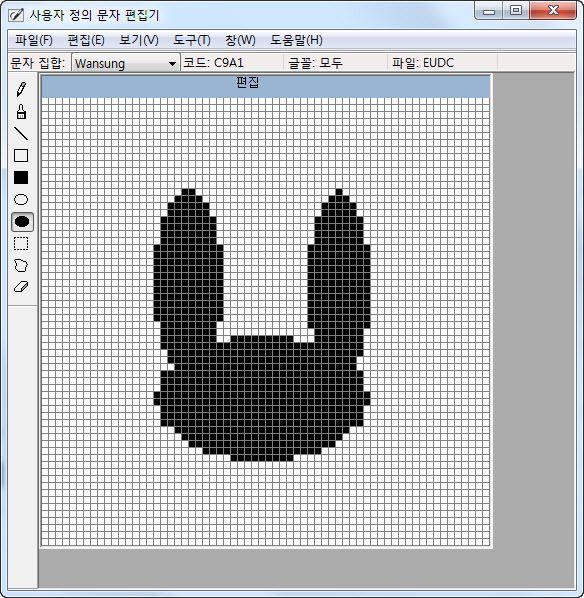Viewport: 584px width, 598px height.
Task: Open the 파일(F) menu
Action: 34,40
